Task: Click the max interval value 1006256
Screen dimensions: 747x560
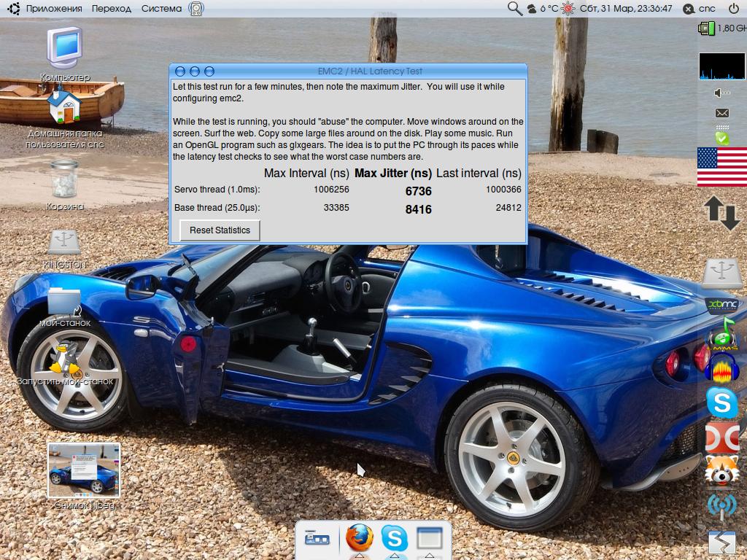Action: (x=331, y=190)
